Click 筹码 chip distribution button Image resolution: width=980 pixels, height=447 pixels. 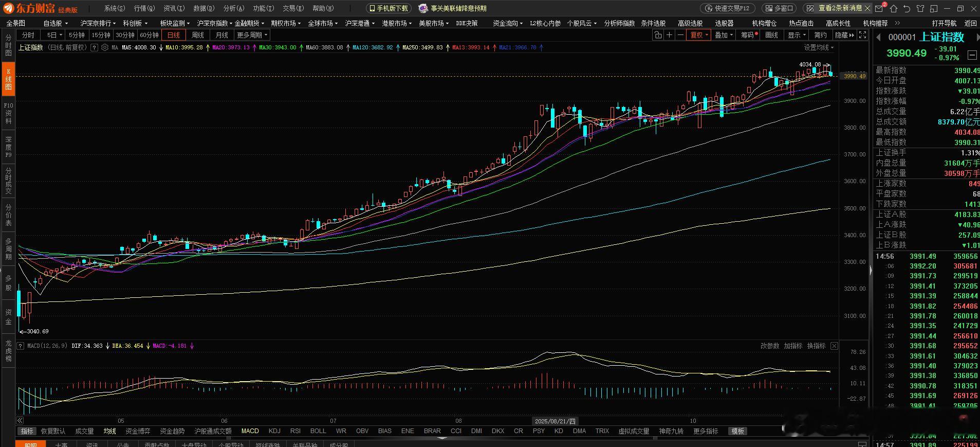coord(749,35)
